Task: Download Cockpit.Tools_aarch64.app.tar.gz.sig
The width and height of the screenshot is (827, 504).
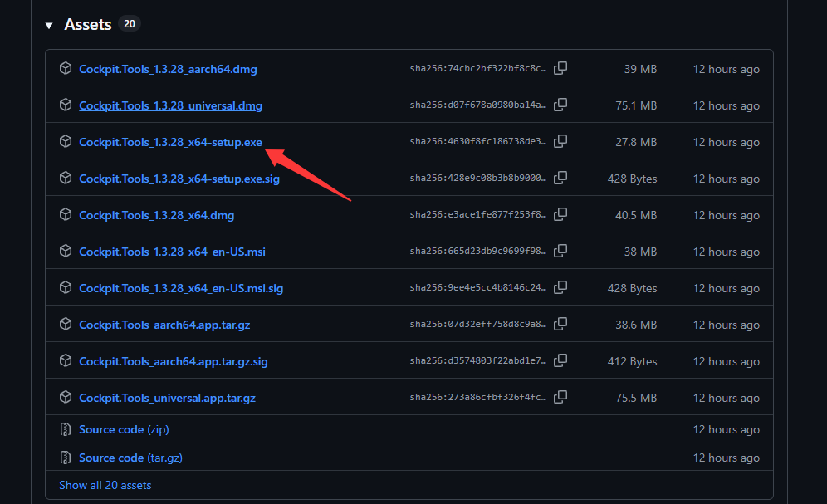Action: [x=174, y=362]
